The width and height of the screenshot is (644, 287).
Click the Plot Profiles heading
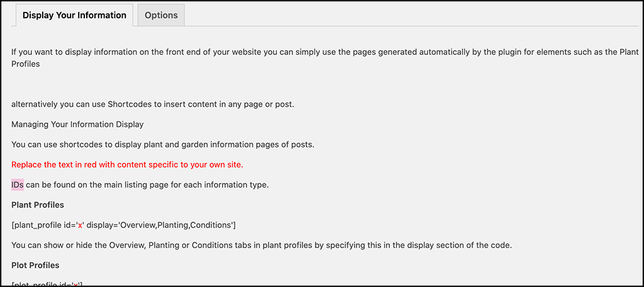35,265
